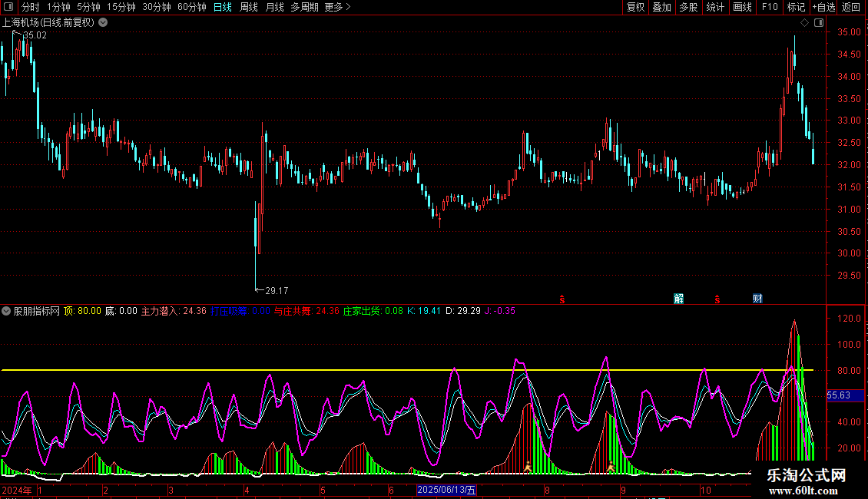Click the 返回 back button
Screen dimensions: 868x499
[851, 7]
